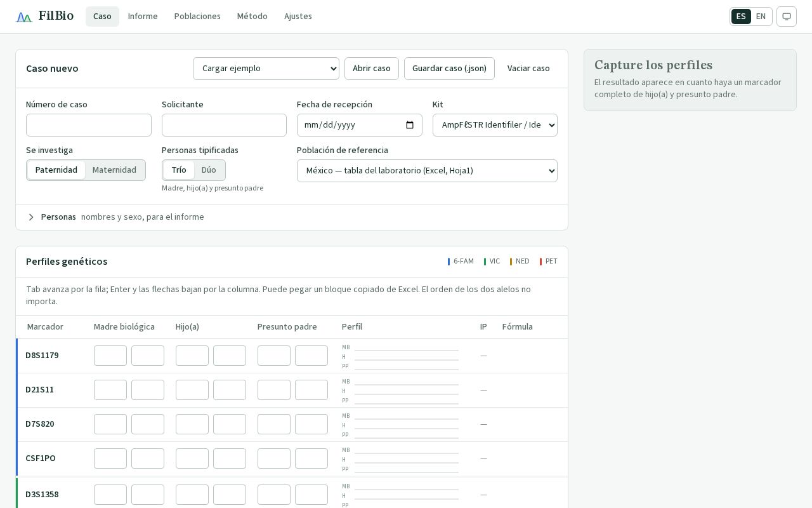Toggle the display theme monitor icon
Image resolution: width=812 pixels, height=508 pixels.
point(787,17)
